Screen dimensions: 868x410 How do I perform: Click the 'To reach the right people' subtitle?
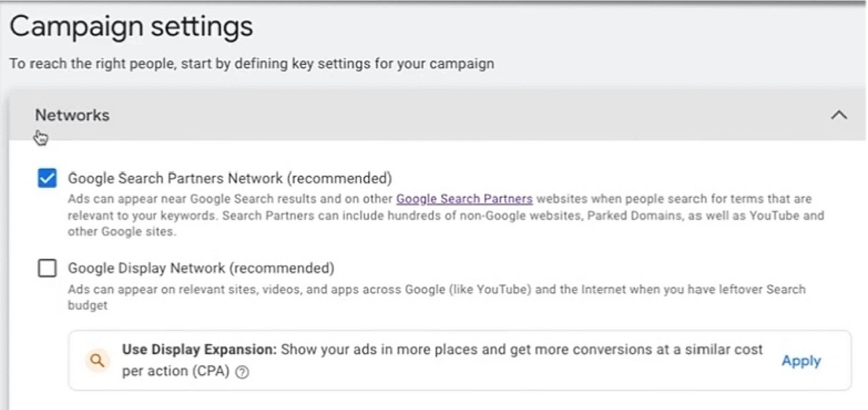[251, 64]
